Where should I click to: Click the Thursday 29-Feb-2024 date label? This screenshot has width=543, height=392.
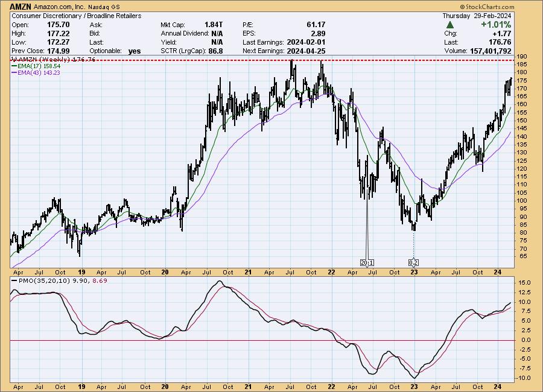(x=477, y=15)
